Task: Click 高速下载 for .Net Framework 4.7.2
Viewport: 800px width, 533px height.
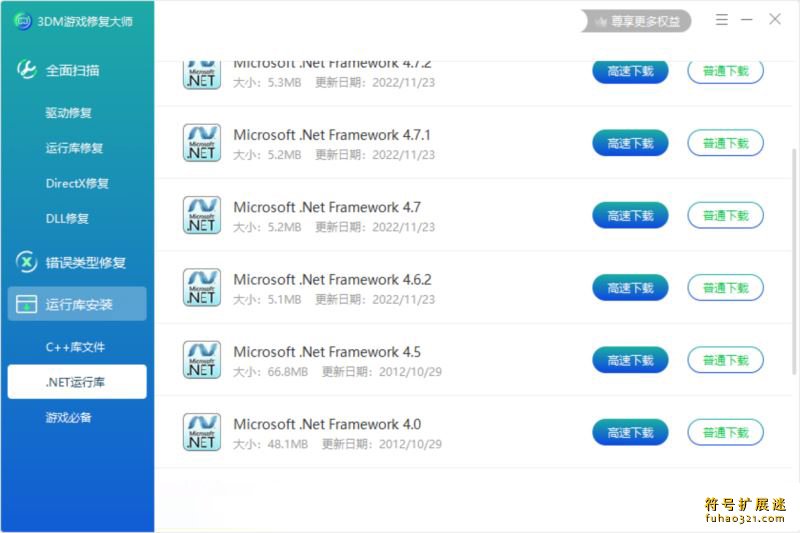Action: pos(630,72)
